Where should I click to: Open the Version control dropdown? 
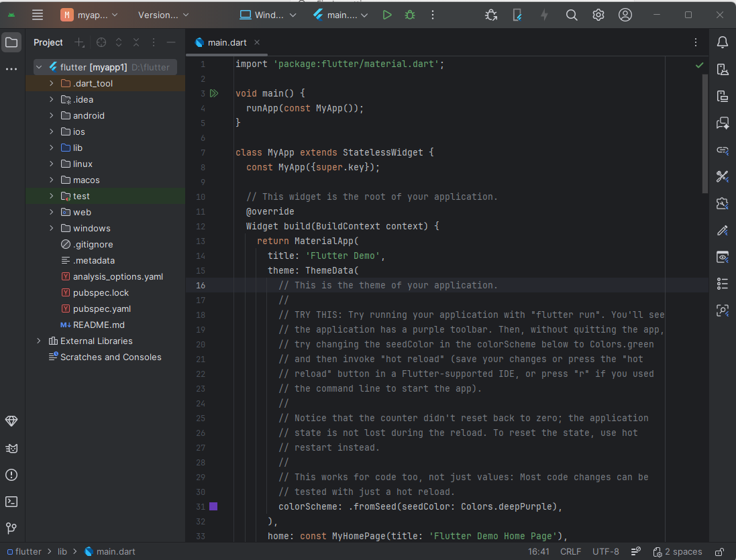tap(163, 15)
